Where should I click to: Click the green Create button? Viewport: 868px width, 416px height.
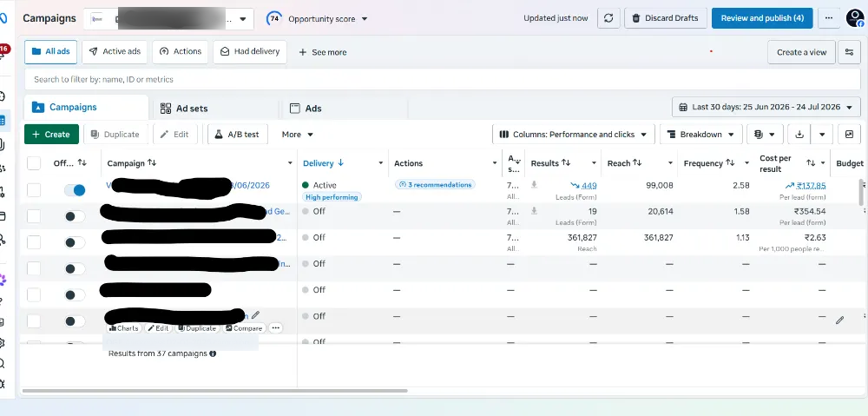click(51, 134)
